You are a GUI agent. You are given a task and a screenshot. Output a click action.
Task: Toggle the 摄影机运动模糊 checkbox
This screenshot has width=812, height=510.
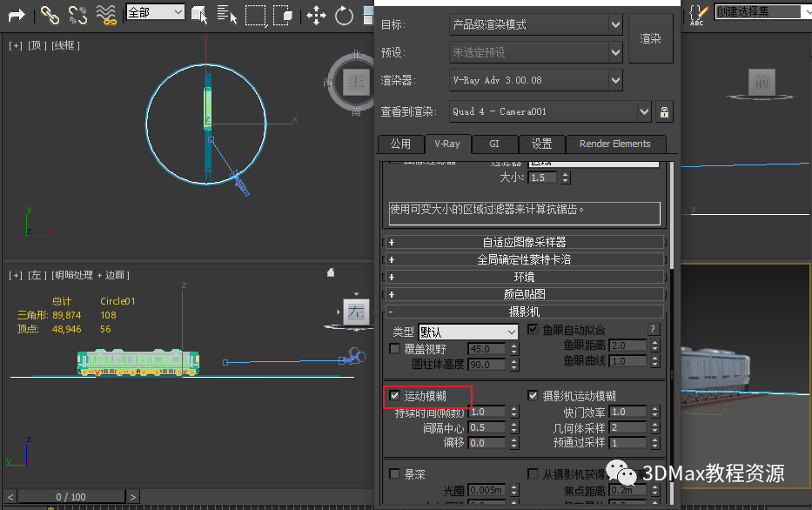[x=533, y=396]
